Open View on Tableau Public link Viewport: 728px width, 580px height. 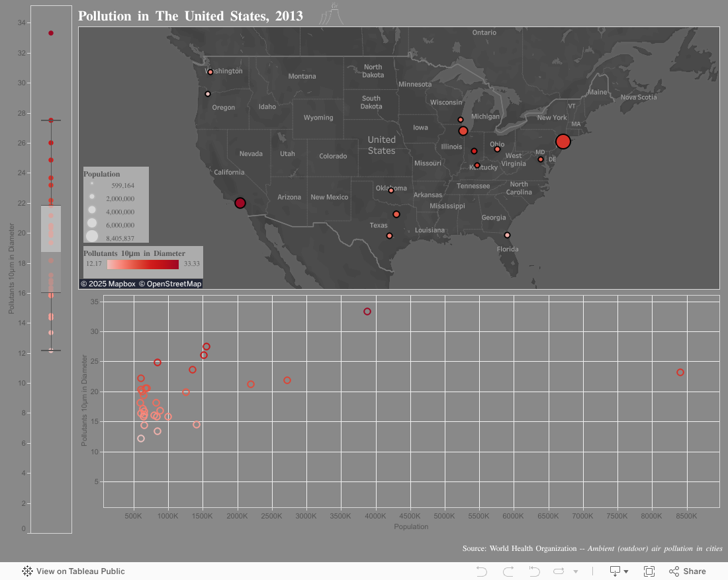pos(73,571)
